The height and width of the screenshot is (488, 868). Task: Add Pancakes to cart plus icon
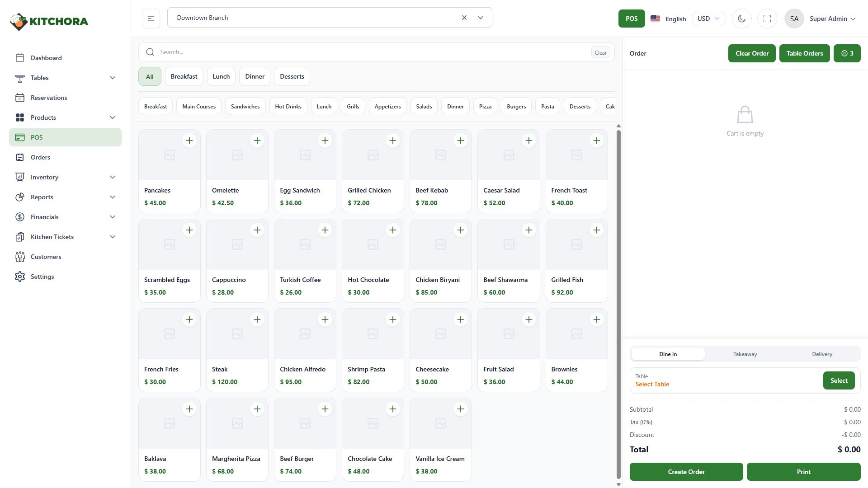click(x=189, y=141)
